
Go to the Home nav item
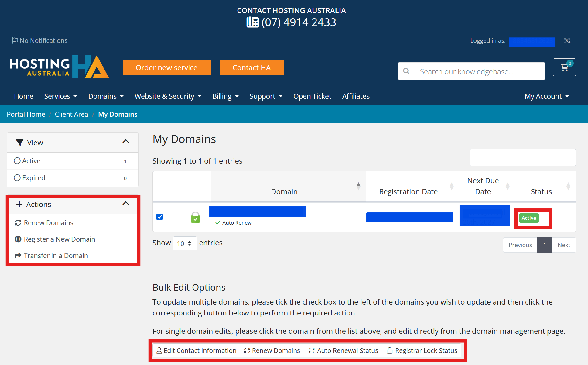(x=24, y=96)
